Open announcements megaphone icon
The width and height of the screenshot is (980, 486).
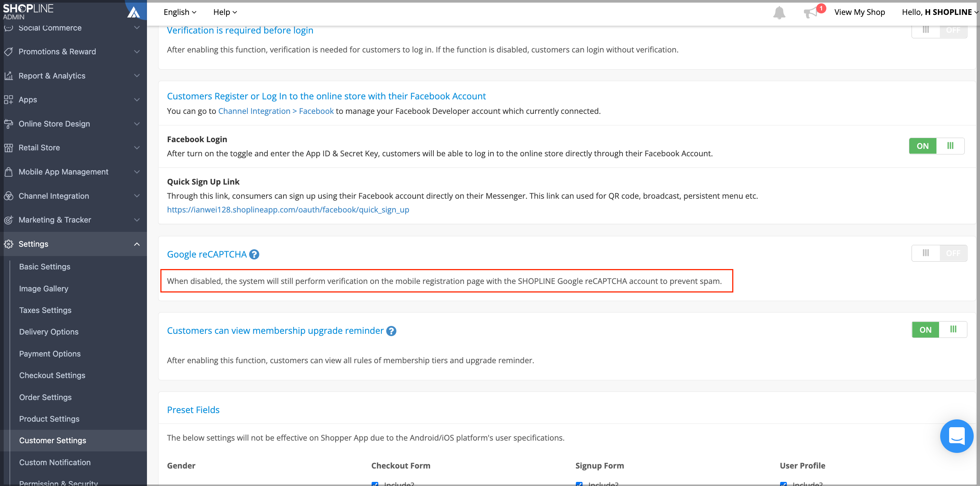tap(811, 12)
